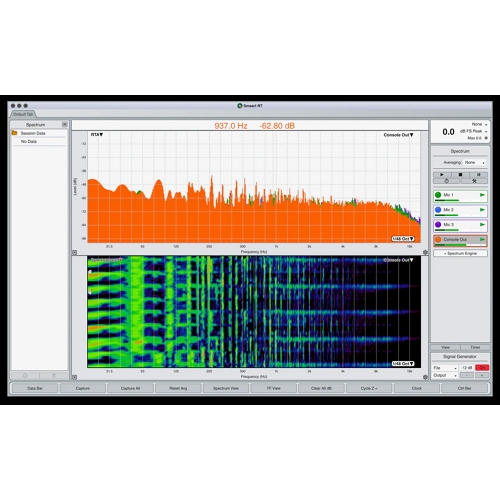Click the purple Mic 3 color dot

(x=438, y=225)
